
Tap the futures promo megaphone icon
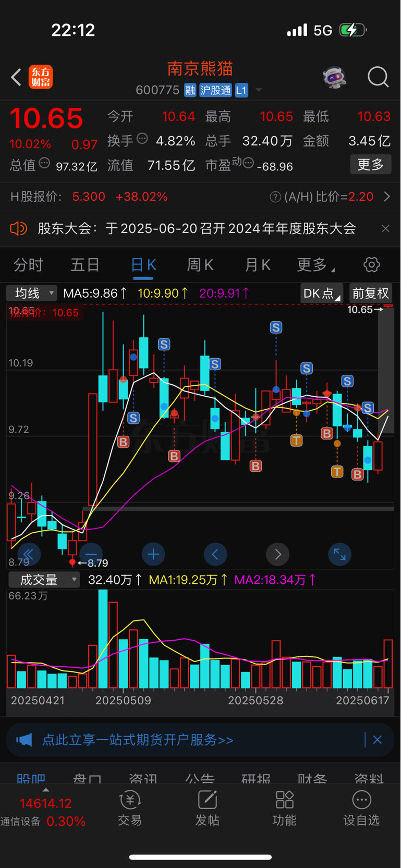[24, 740]
